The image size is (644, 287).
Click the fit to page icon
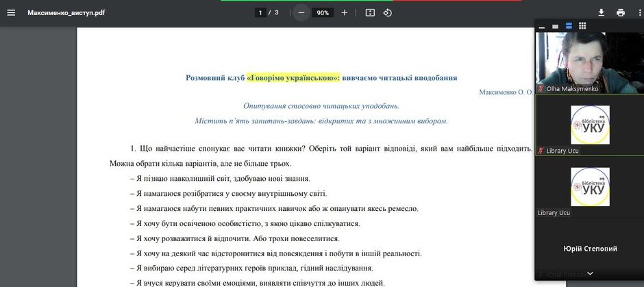click(370, 13)
